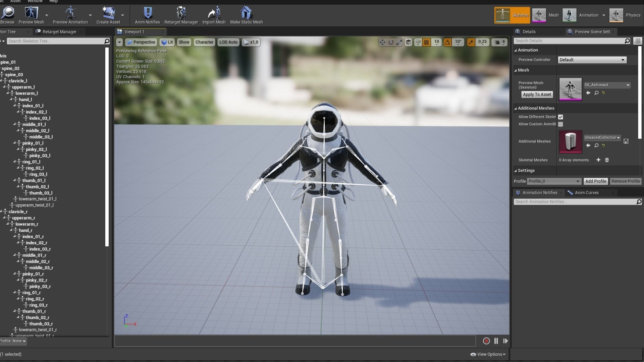Screen dimensions: 644x362
Task: Uncheck Allow Different Skeletons checkbox
Action: 560,117
